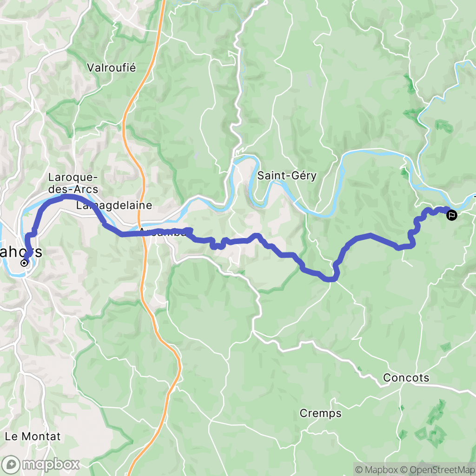Click the route start marker in Cahors

pos(24,263)
